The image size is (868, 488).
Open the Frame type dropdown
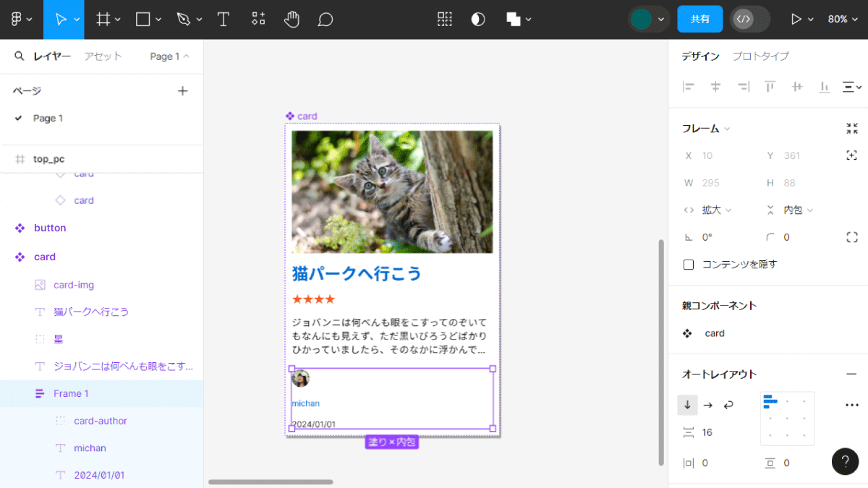point(706,129)
